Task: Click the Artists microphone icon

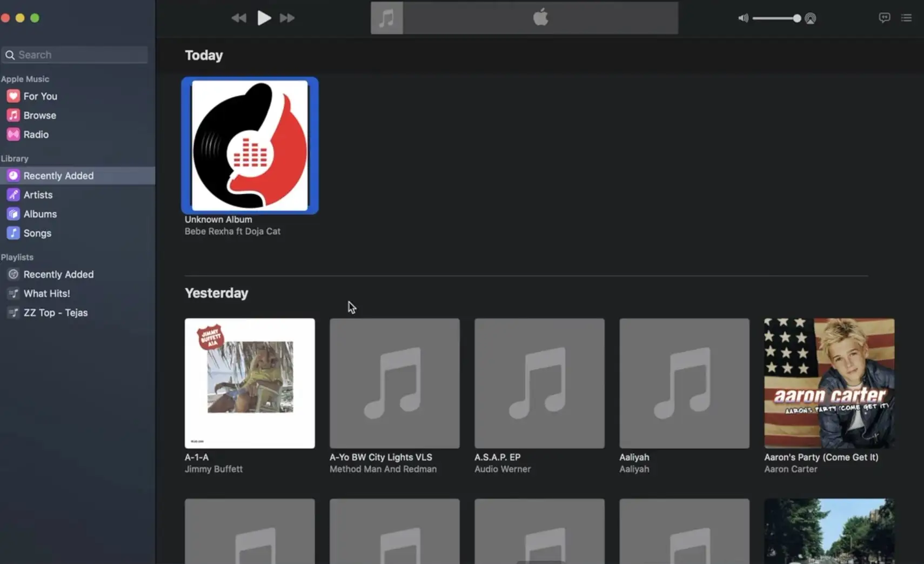Action: coord(13,195)
